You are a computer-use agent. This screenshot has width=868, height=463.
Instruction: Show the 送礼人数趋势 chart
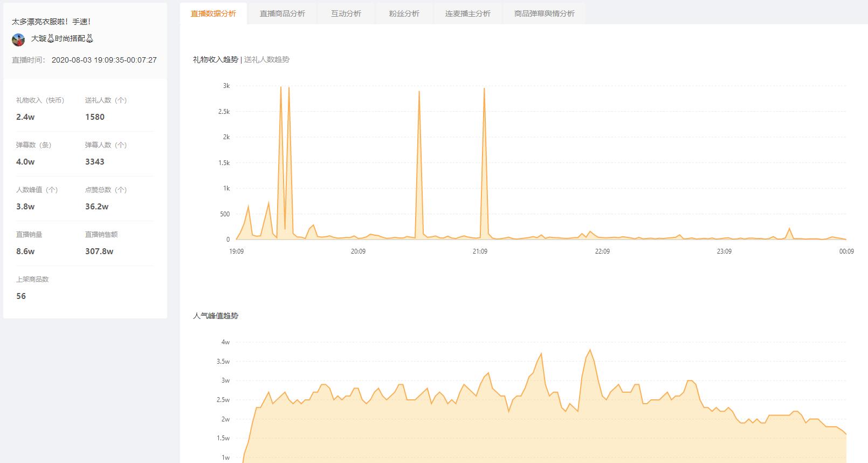(x=267, y=59)
